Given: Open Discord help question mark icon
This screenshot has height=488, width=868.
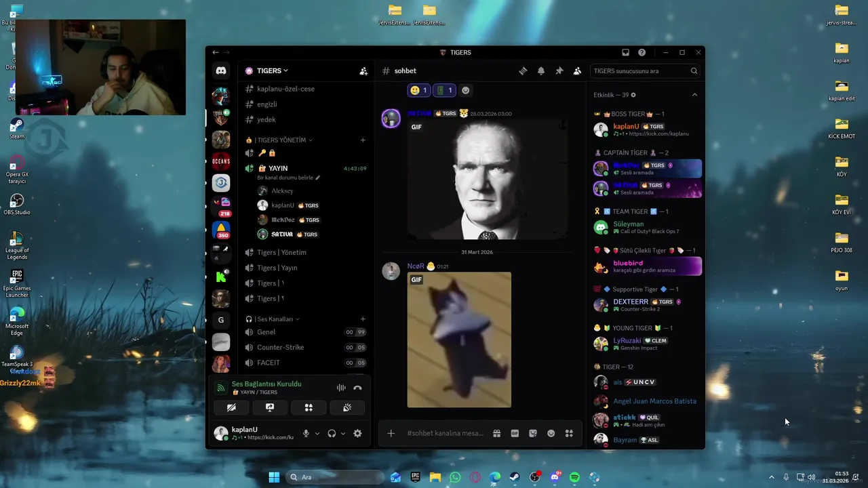Looking at the screenshot, I should click(642, 52).
